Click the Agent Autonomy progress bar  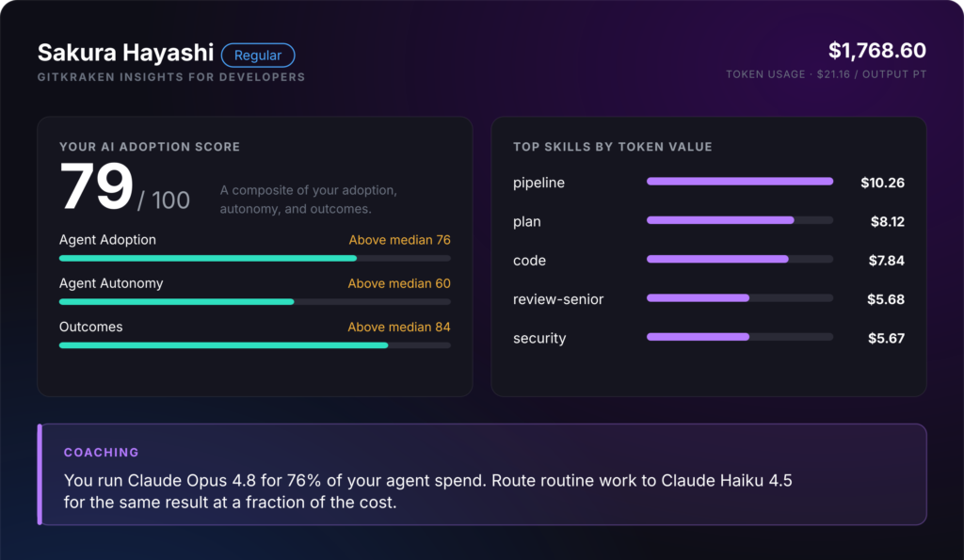tap(254, 302)
